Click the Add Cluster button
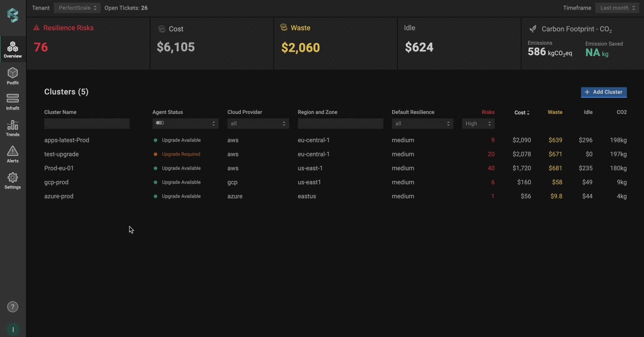The width and height of the screenshot is (644, 337). click(604, 92)
